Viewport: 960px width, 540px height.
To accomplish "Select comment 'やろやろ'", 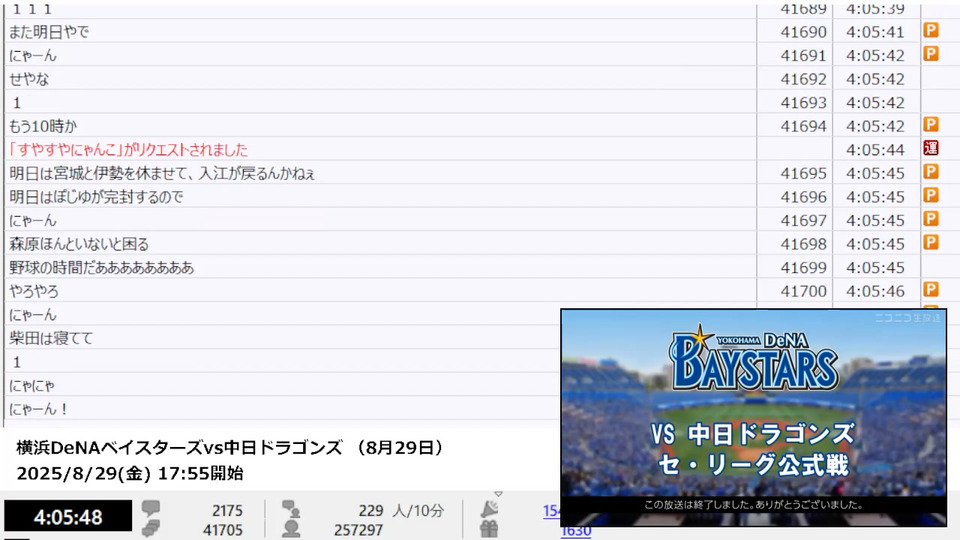I will pos(34,291).
